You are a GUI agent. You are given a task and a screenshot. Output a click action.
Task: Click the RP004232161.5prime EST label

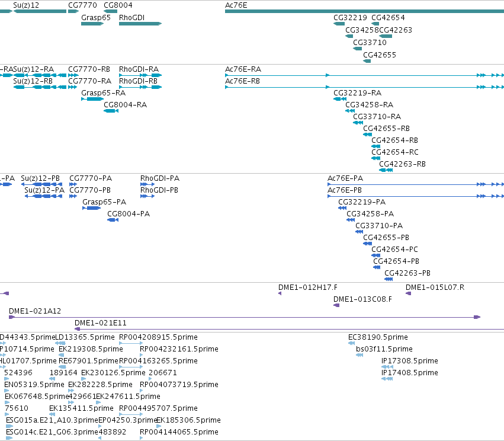(x=179, y=349)
